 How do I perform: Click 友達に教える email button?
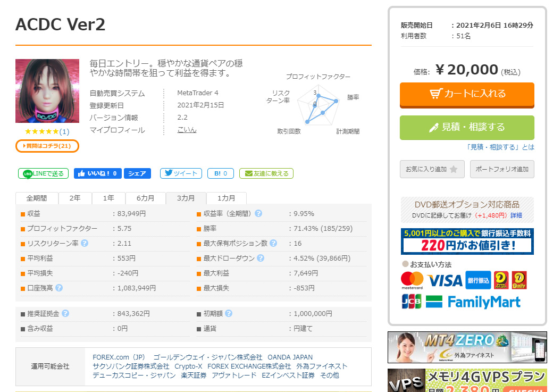266,173
